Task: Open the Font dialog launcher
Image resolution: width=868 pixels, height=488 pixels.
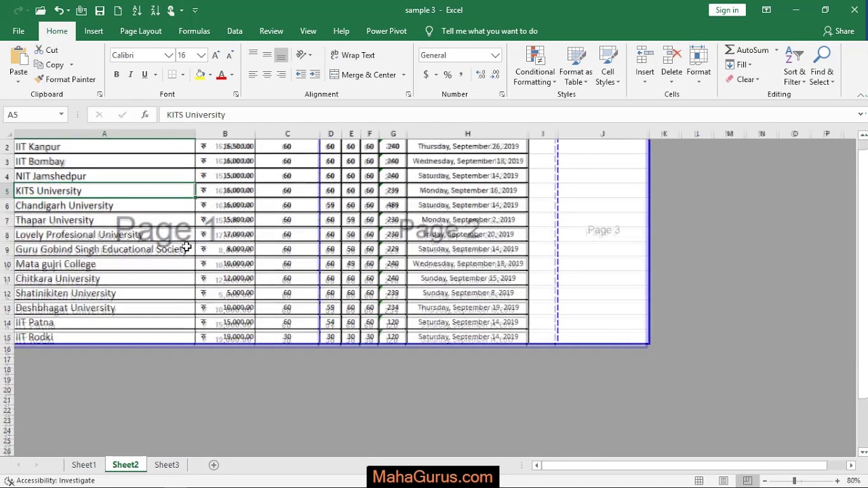Action: (x=236, y=94)
